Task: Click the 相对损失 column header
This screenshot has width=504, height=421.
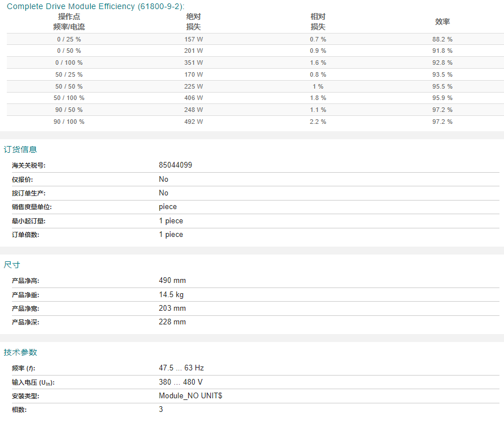Action: click(318, 22)
